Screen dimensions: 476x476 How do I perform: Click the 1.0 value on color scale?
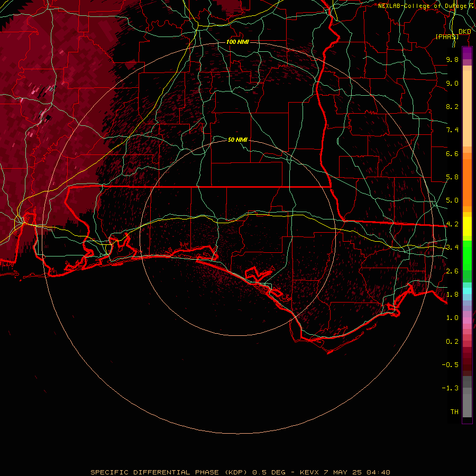(x=452, y=318)
